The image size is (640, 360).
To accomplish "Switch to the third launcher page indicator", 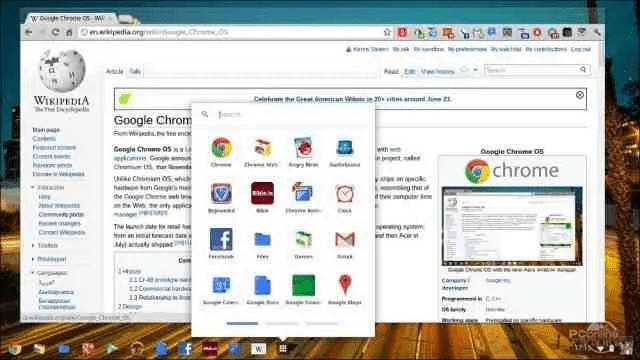I will point(322,323).
